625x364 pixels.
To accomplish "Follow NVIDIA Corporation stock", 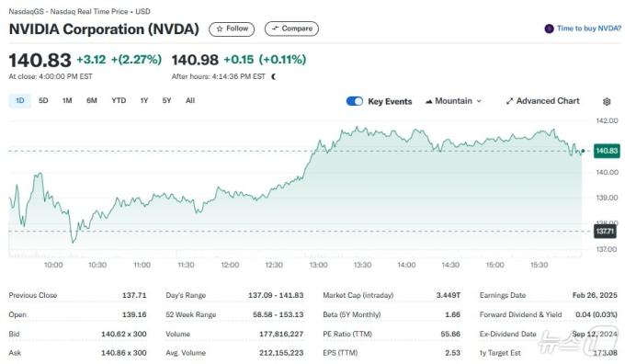I will (232, 28).
